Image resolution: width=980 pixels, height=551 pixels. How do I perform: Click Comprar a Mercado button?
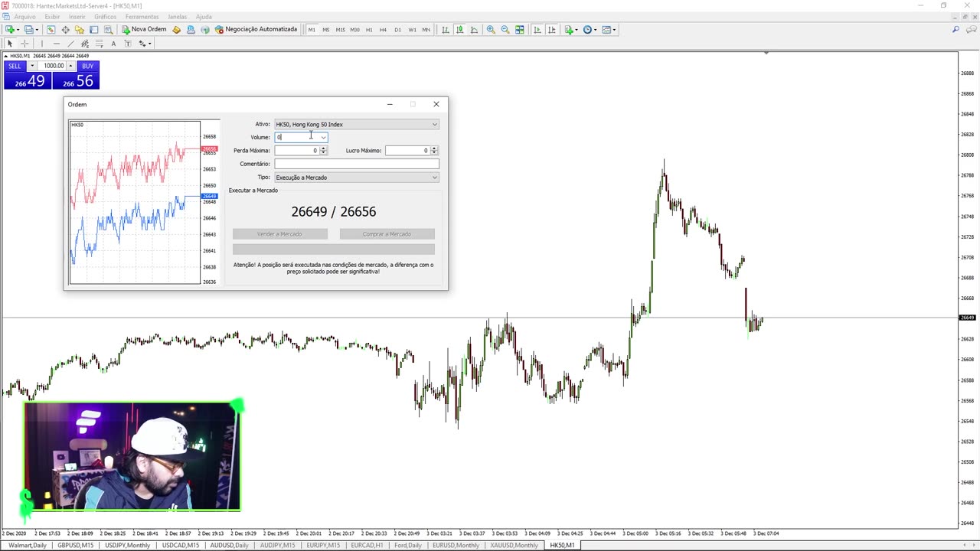point(387,234)
